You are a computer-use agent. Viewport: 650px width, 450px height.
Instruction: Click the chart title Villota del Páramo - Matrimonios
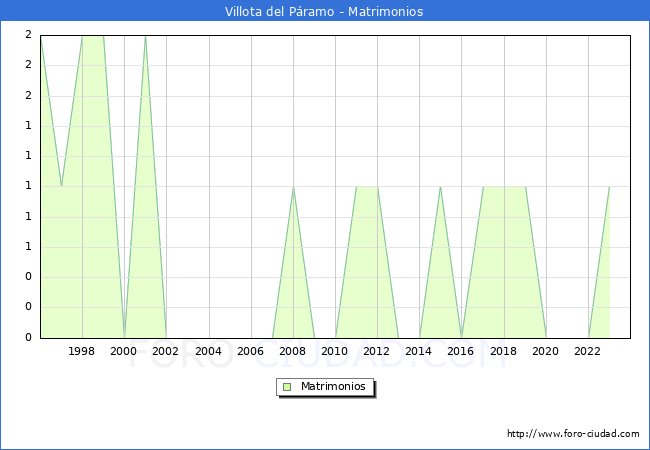pos(324,12)
